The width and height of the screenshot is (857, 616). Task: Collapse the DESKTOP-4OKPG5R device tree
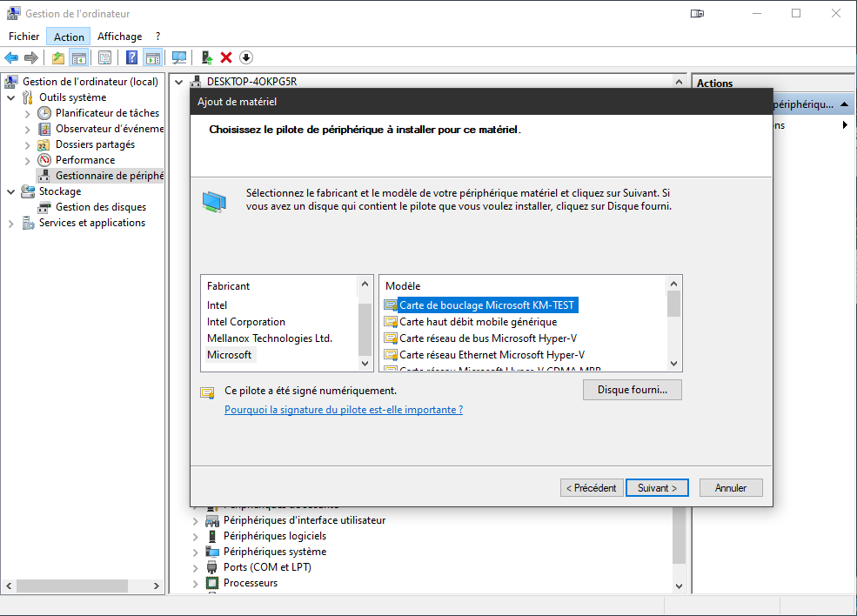[178, 82]
